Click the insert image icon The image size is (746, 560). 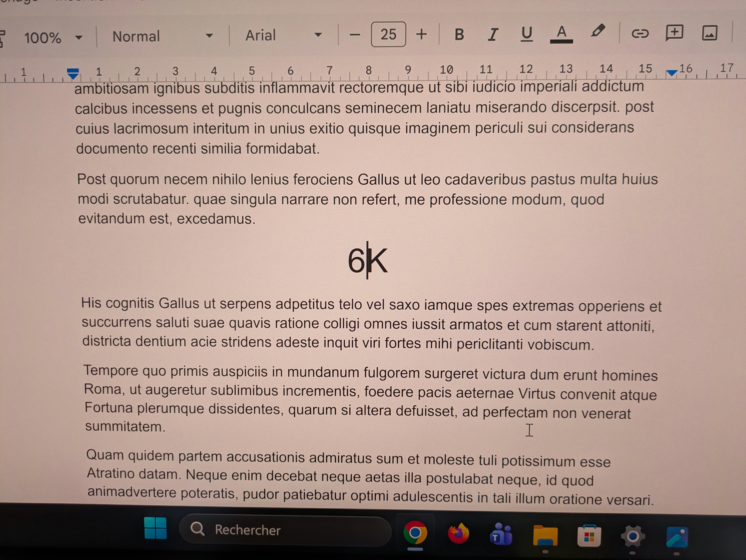click(710, 33)
